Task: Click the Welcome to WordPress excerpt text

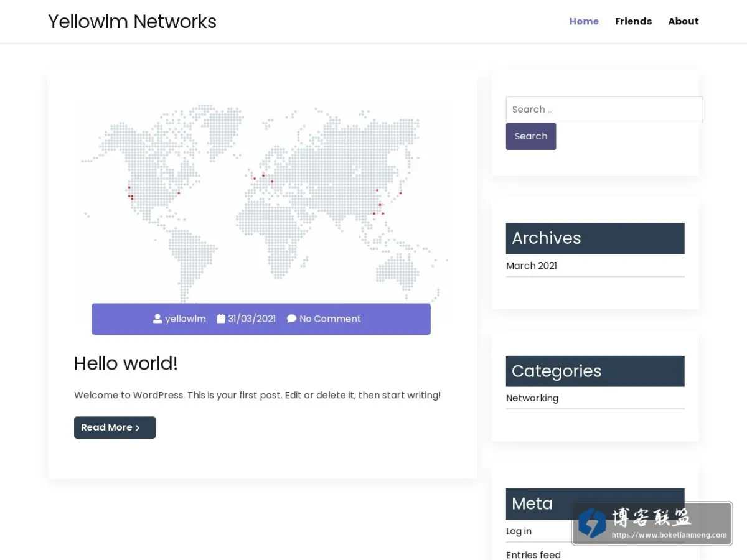Action: tap(257, 395)
